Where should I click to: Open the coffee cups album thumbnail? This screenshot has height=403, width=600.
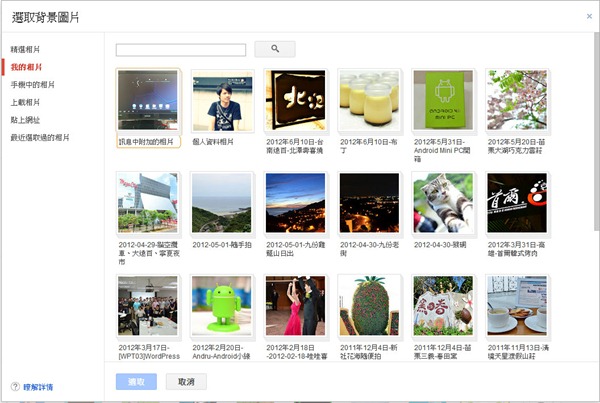click(517, 306)
